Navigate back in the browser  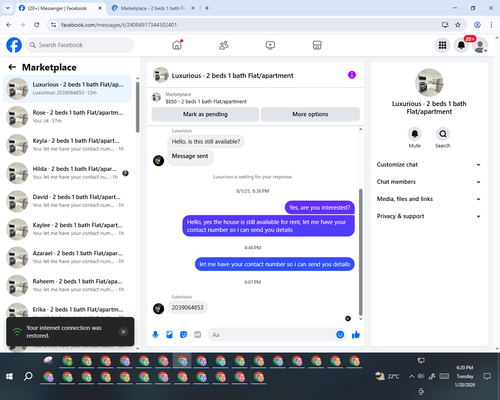pyautogui.click(x=9, y=25)
